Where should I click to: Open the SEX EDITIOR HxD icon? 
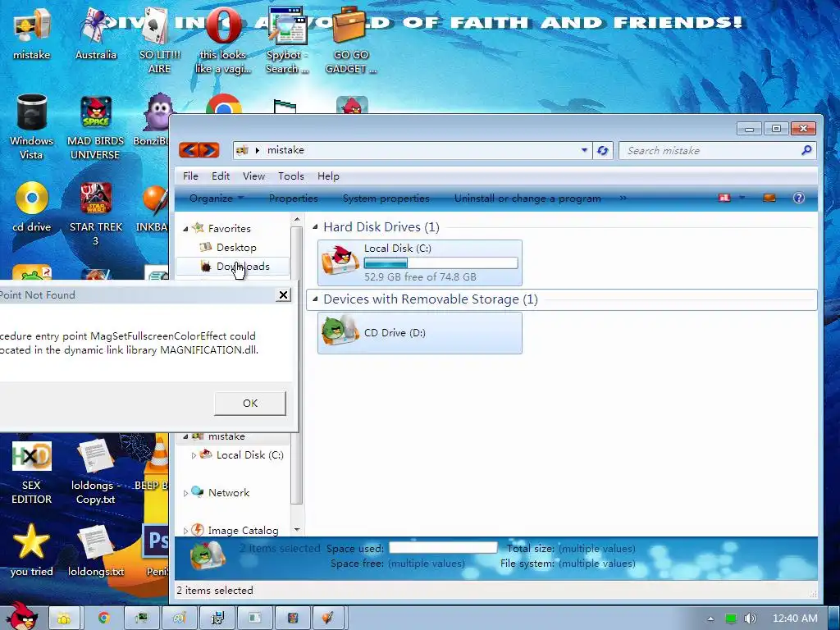[x=32, y=472]
